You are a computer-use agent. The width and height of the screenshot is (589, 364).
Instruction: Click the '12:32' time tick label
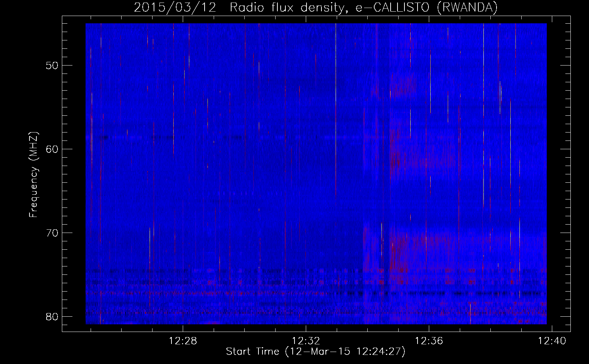(306, 341)
